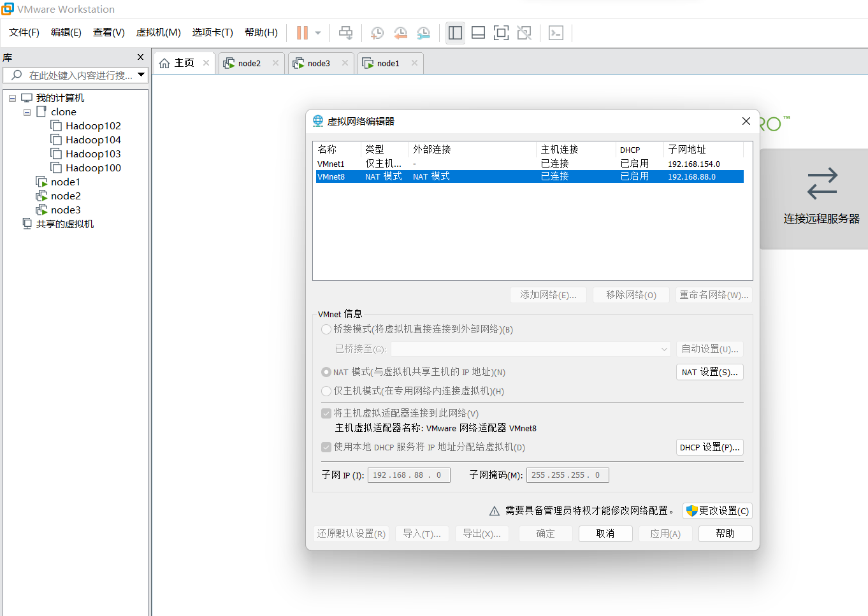
Task: Click the DHCP 设置(P)... button
Action: tap(710, 447)
